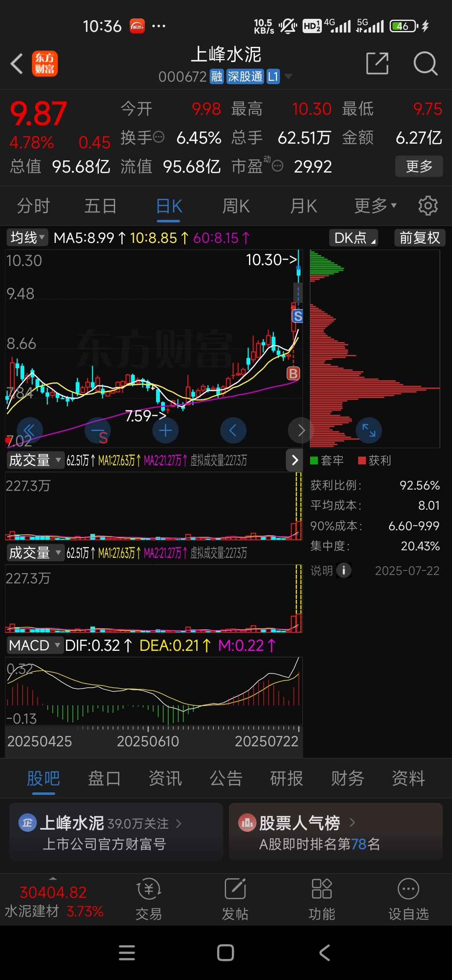452x980 pixels.
Task: Open the 东方财富 app logo
Action: (45, 64)
